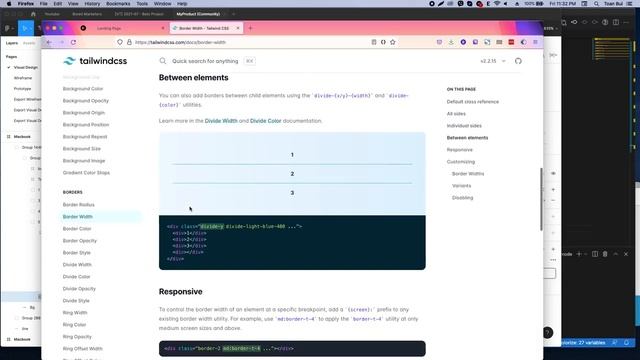The height and width of the screenshot is (360, 640).
Task: Open Background Color sidebar item
Action: pos(83,89)
